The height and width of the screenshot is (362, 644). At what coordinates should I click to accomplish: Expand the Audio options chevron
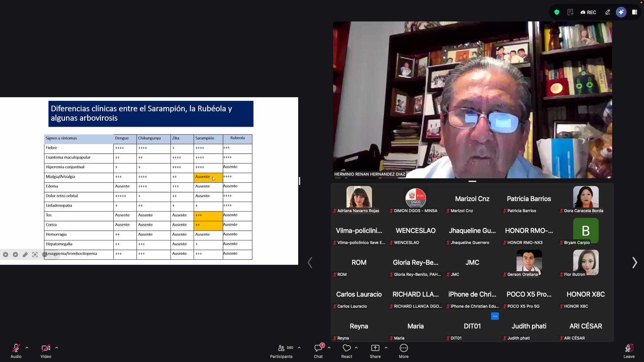coord(27,348)
